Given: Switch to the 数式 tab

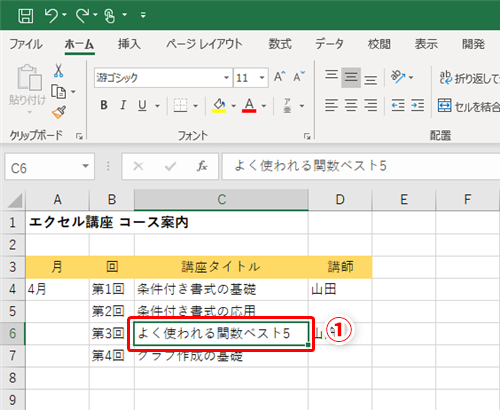Looking at the screenshot, I should (280, 44).
